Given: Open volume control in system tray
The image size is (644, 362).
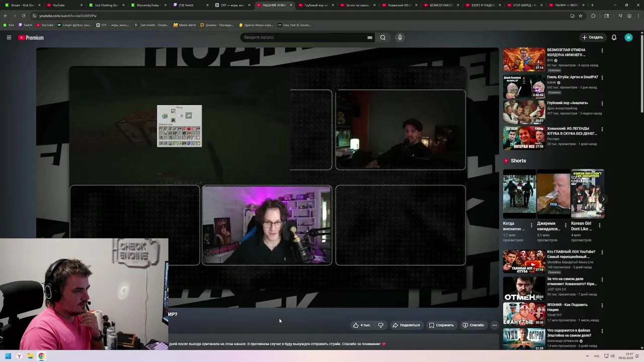Looking at the screenshot, I should pos(612,356).
